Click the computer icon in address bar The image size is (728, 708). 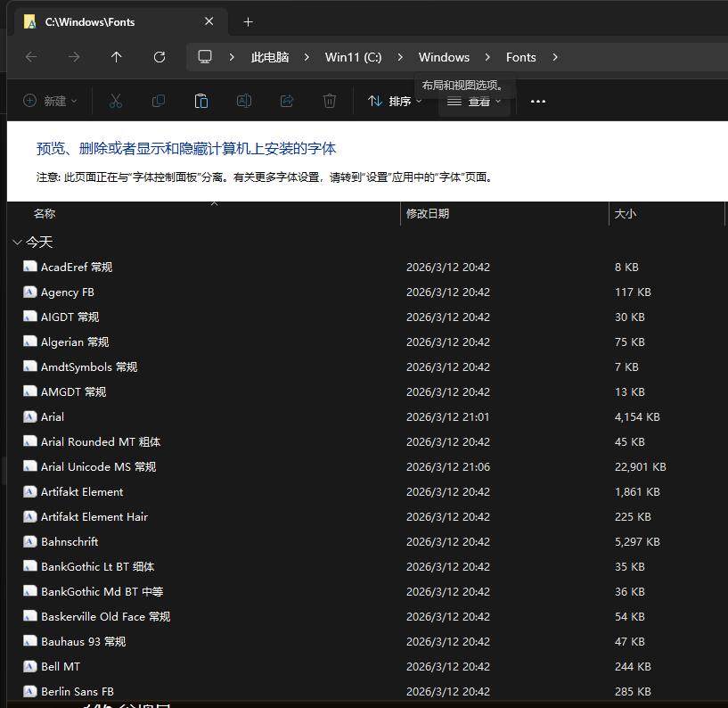pyautogui.click(x=205, y=57)
